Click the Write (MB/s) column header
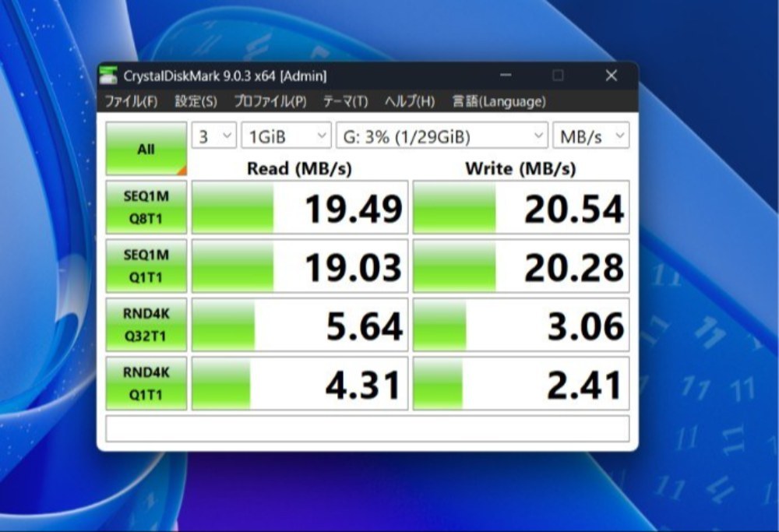The height and width of the screenshot is (532, 779). click(520, 168)
